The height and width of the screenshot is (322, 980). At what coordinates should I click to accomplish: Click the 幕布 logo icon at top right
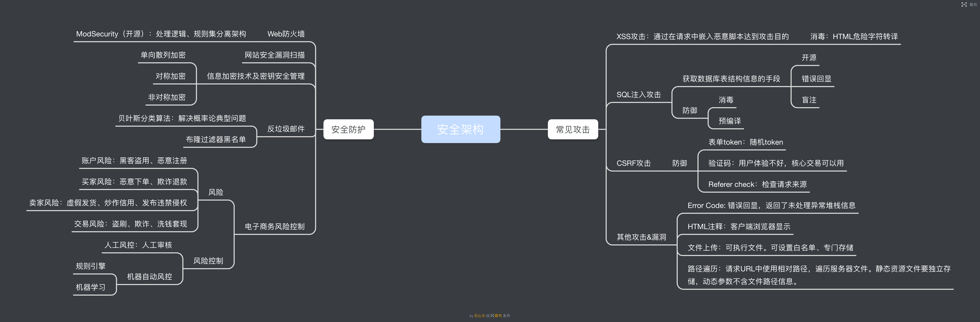pos(964,4)
